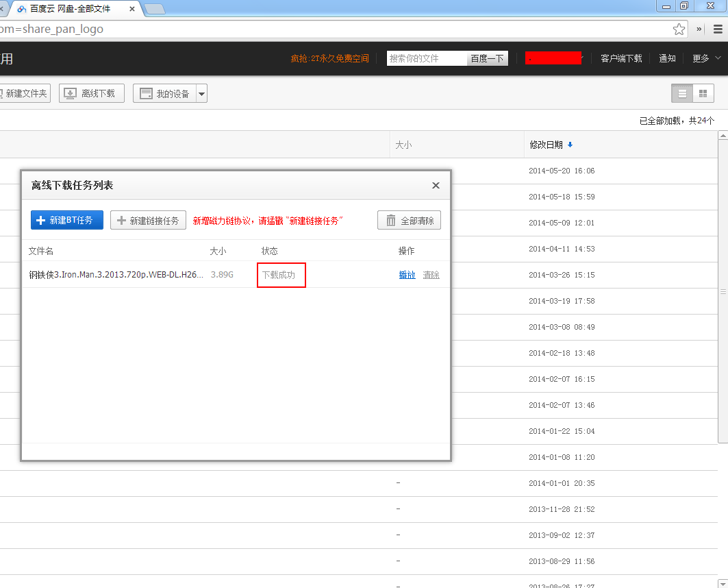
Task: Open 通知 notifications menu
Action: tap(667, 58)
